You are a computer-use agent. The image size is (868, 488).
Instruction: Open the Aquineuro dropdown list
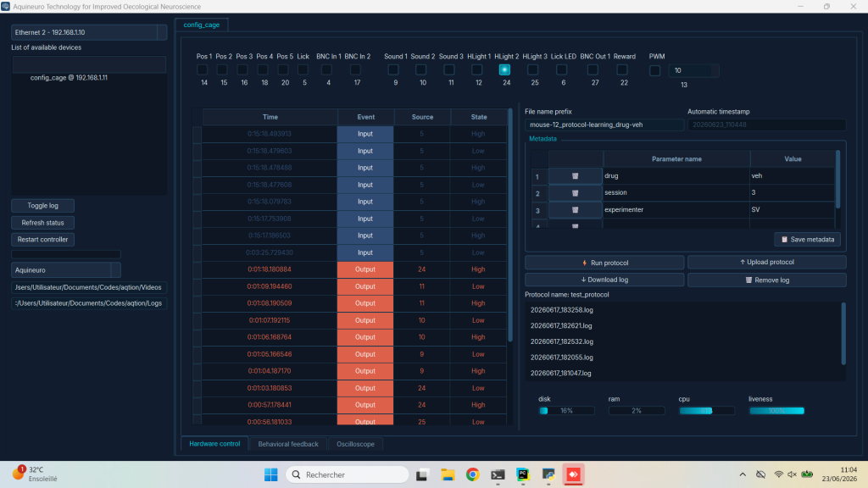pos(115,270)
